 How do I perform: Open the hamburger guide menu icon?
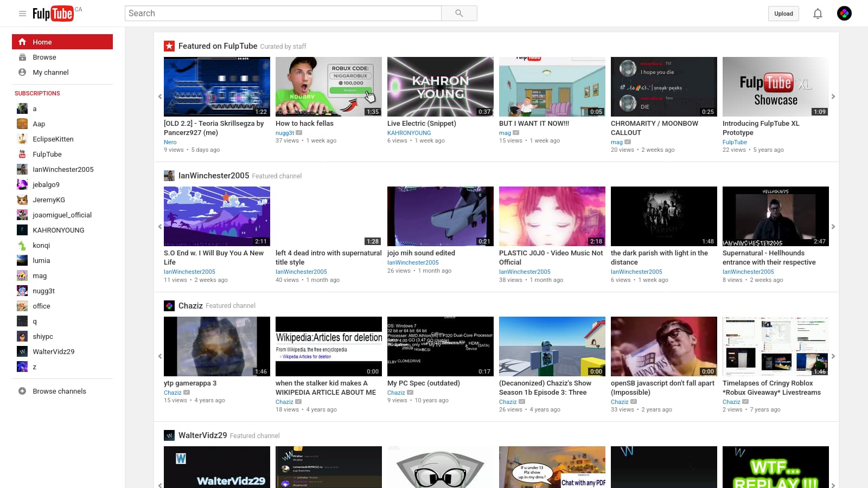pos(22,14)
